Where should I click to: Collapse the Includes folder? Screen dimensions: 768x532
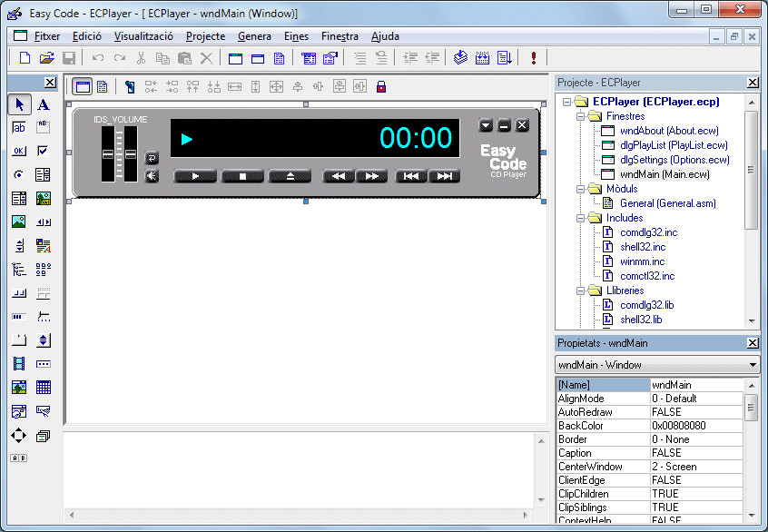click(581, 218)
